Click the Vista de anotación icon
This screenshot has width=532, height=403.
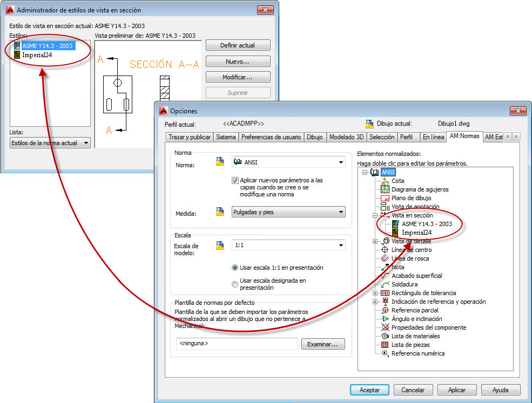click(x=385, y=207)
